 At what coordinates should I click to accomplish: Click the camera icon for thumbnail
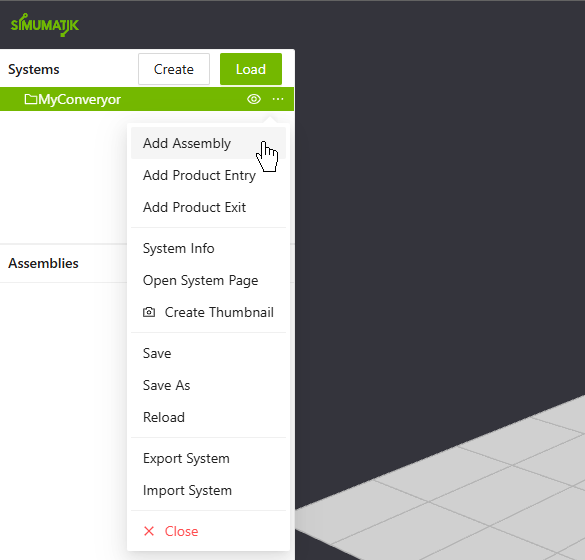pyautogui.click(x=149, y=312)
